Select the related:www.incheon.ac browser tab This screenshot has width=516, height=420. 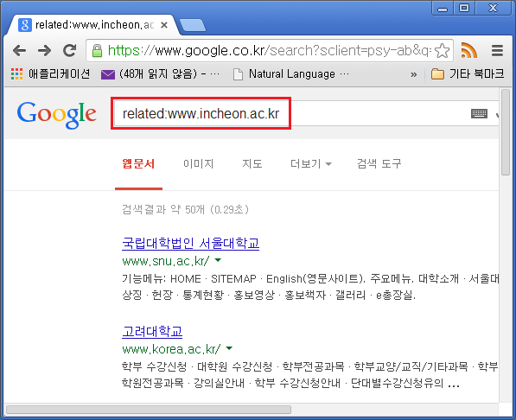[x=94, y=25]
